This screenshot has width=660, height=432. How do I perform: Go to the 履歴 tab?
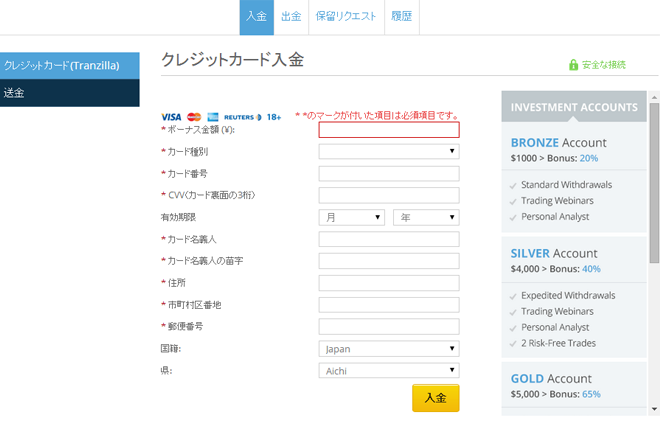(403, 17)
